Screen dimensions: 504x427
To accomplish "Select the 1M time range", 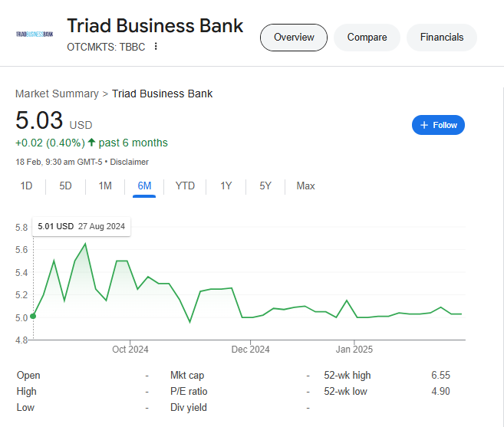I will [x=105, y=186].
